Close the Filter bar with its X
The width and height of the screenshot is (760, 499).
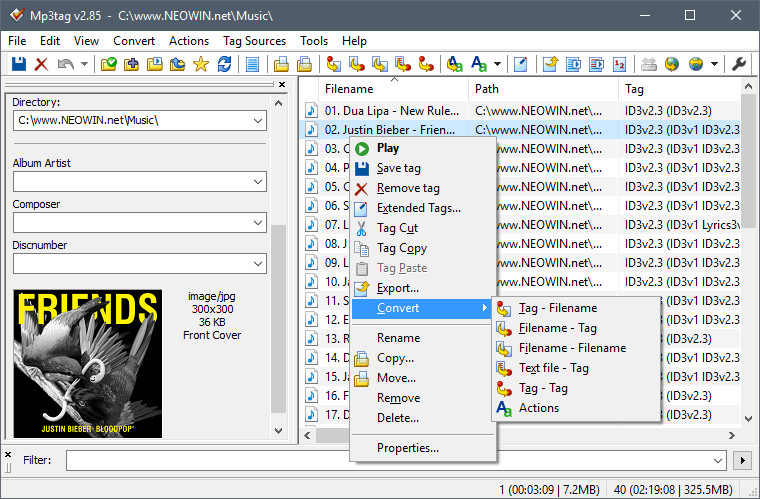click(8, 454)
